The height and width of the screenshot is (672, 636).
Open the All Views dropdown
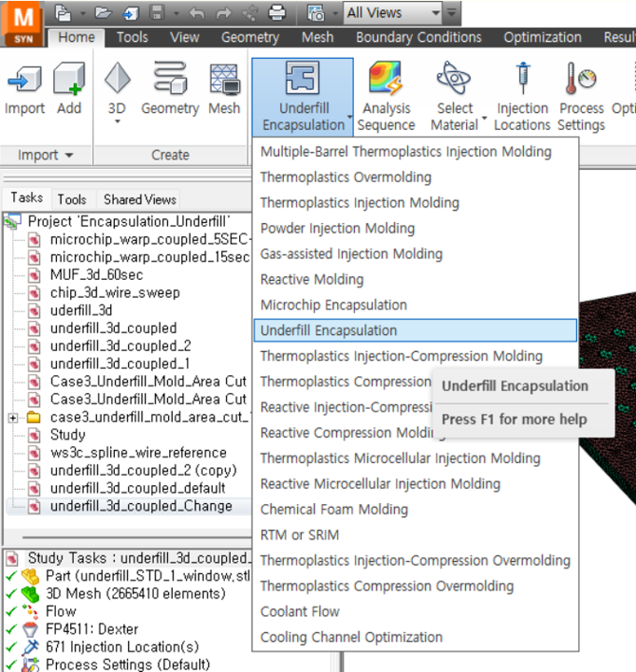(x=434, y=13)
